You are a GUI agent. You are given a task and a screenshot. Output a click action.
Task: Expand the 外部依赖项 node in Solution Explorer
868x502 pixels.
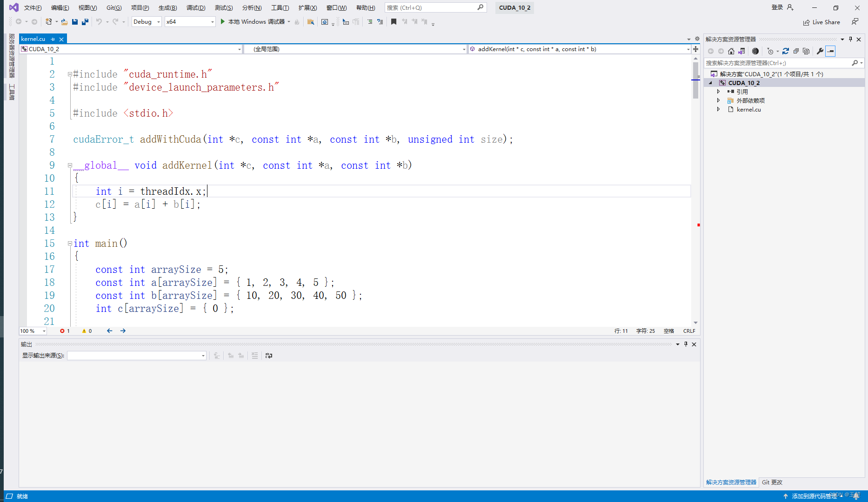[x=718, y=100]
